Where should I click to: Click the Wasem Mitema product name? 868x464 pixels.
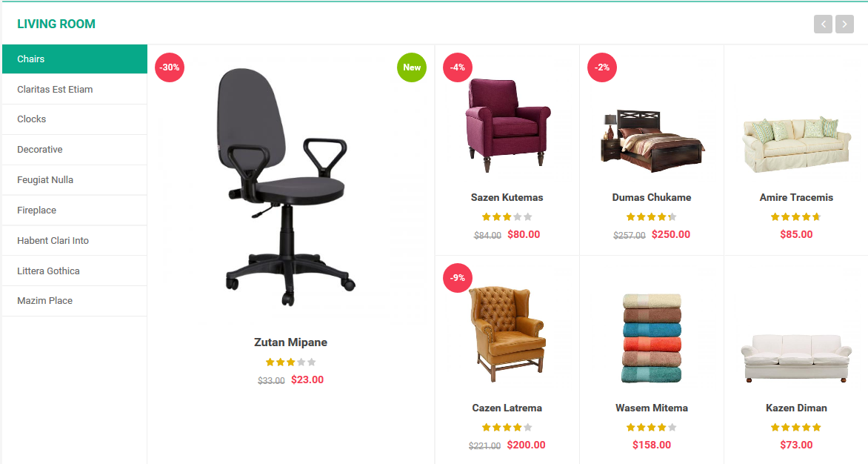click(x=652, y=408)
